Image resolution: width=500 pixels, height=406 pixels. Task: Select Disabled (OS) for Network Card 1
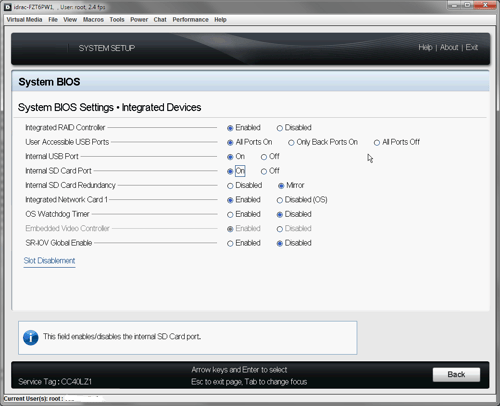pyautogui.click(x=279, y=200)
